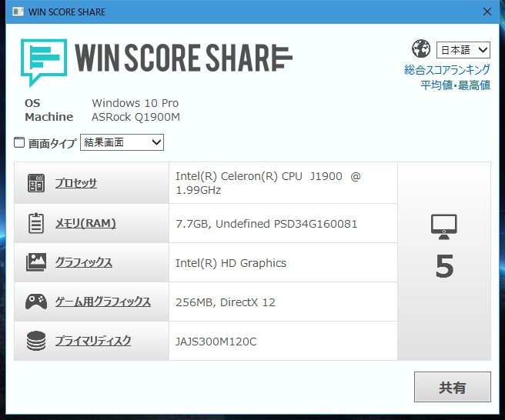Open the 総合スコアランキング link
This screenshot has height=420, width=505.
tap(446, 70)
